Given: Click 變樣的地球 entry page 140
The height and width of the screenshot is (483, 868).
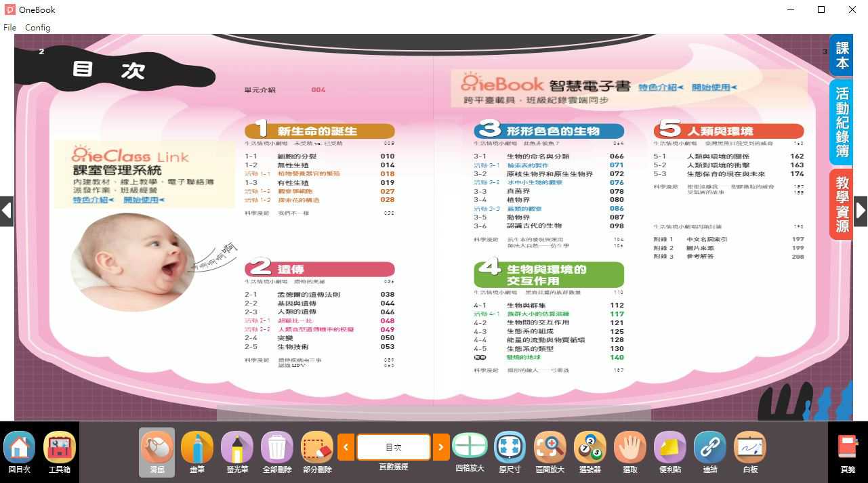Looking at the screenshot, I should 549,358.
